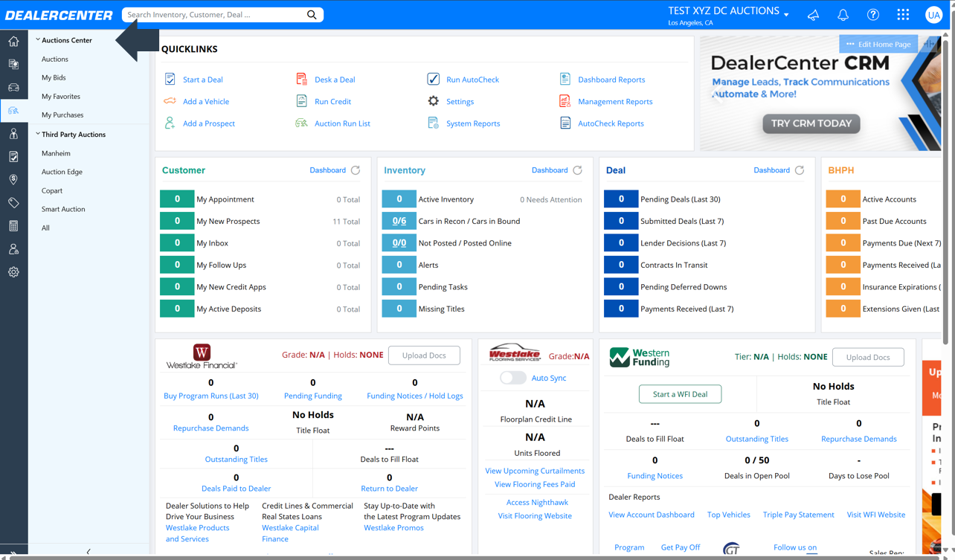Open the Inventory Dashboard link

click(550, 170)
